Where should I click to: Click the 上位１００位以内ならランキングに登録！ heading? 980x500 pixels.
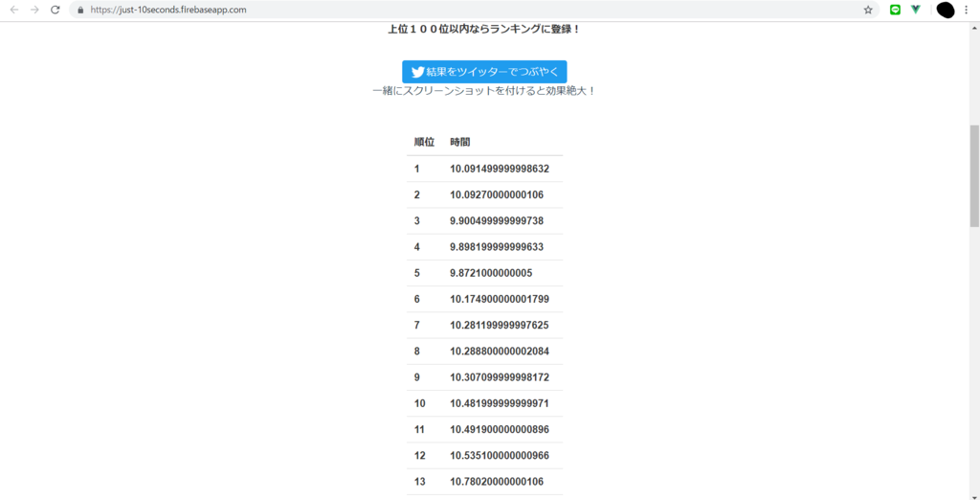(x=484, y=29)
